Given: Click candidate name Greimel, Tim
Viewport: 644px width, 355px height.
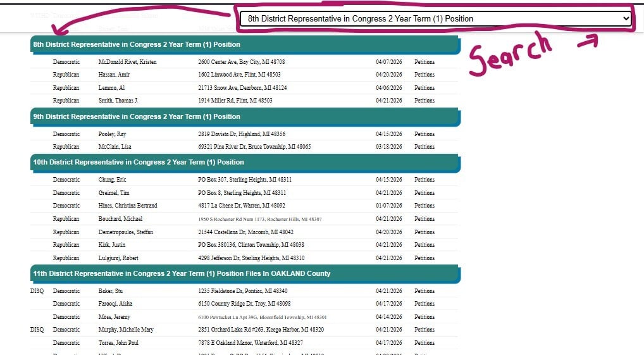Looking at the screenshot, I should click(114, 193).
